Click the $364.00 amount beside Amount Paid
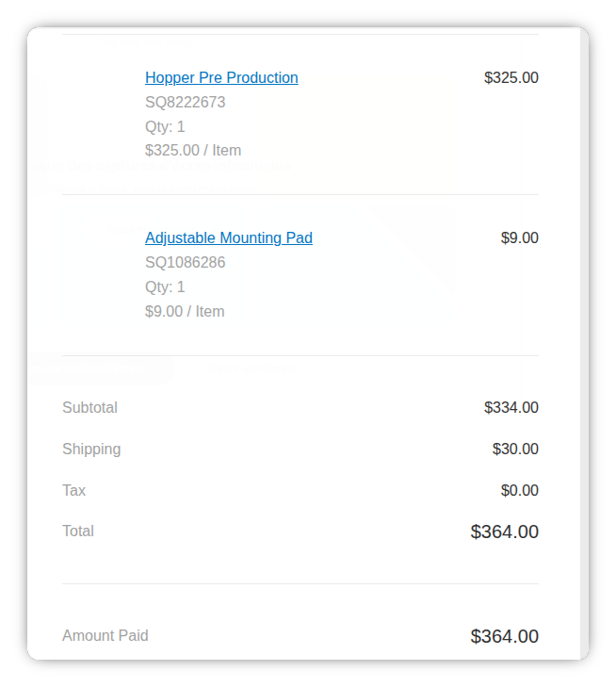 (504, 636)
